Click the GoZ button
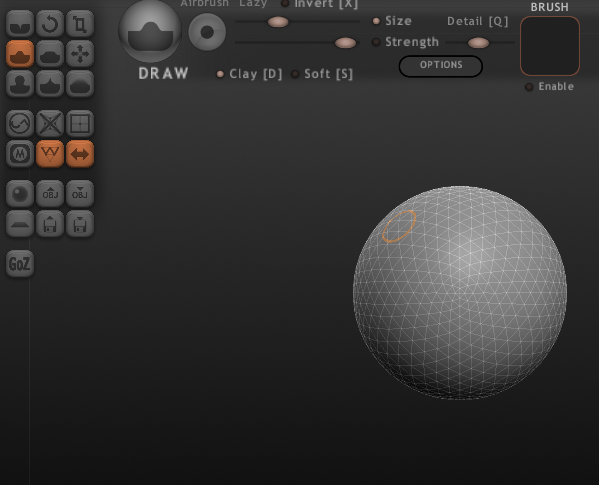 20,264
